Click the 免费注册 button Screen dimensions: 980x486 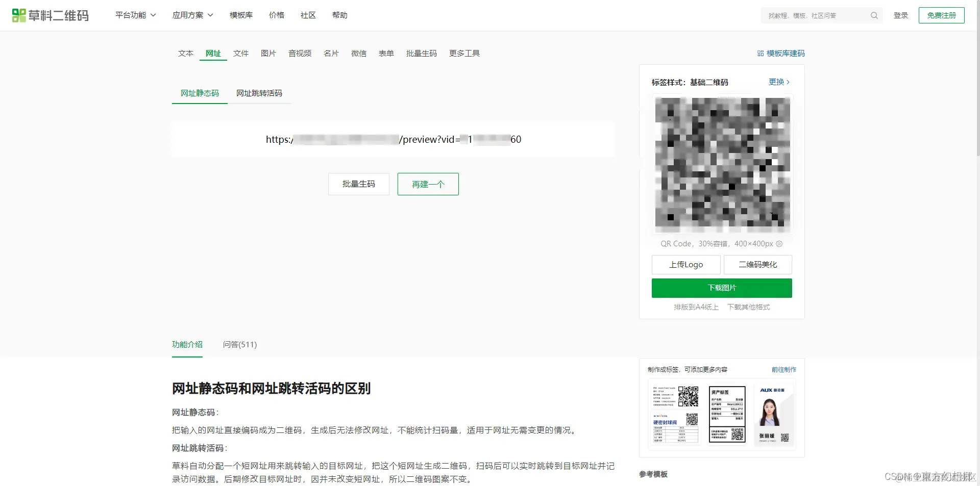tap(941, 15)
